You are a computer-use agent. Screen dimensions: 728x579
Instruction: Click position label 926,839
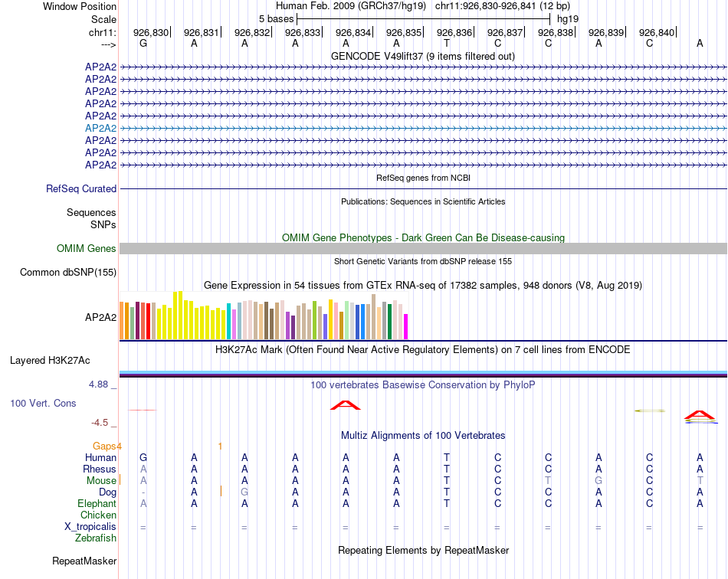click(606, 32)
